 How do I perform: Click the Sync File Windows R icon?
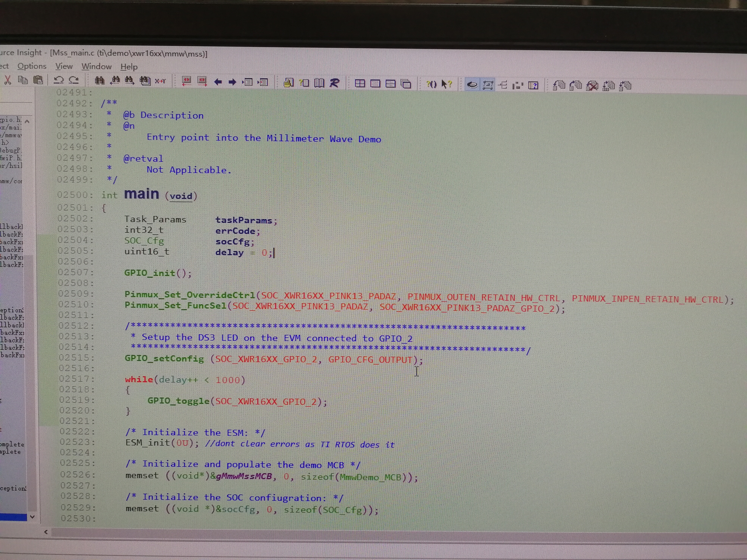click(x=334, y=83)
